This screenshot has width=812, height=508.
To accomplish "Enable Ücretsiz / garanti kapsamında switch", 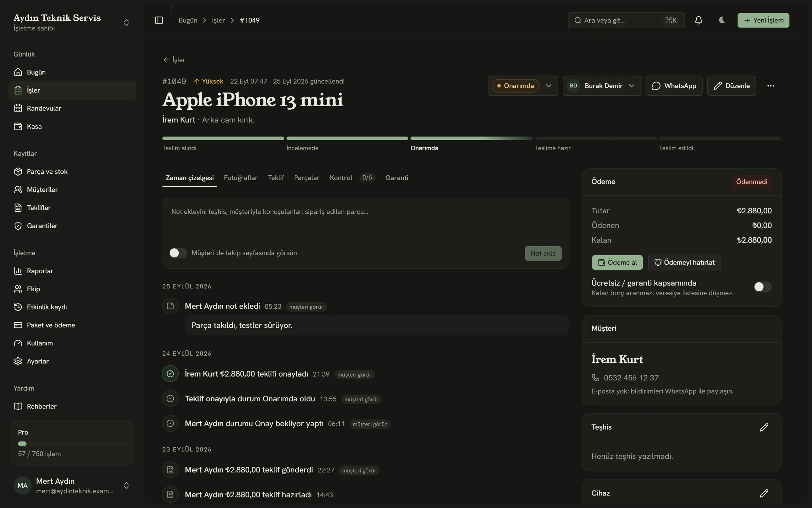I will coord(763,287).
